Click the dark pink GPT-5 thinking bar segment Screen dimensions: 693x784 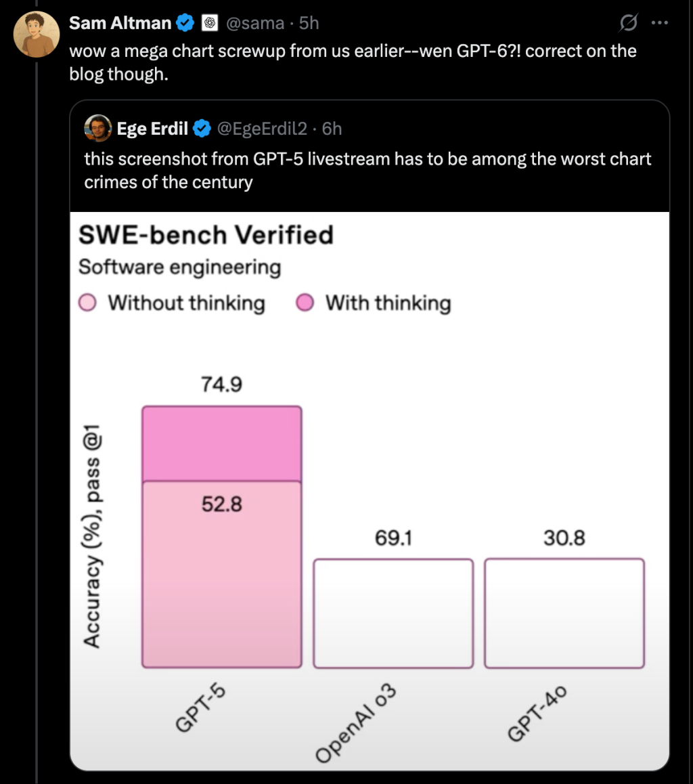point(221,443)
